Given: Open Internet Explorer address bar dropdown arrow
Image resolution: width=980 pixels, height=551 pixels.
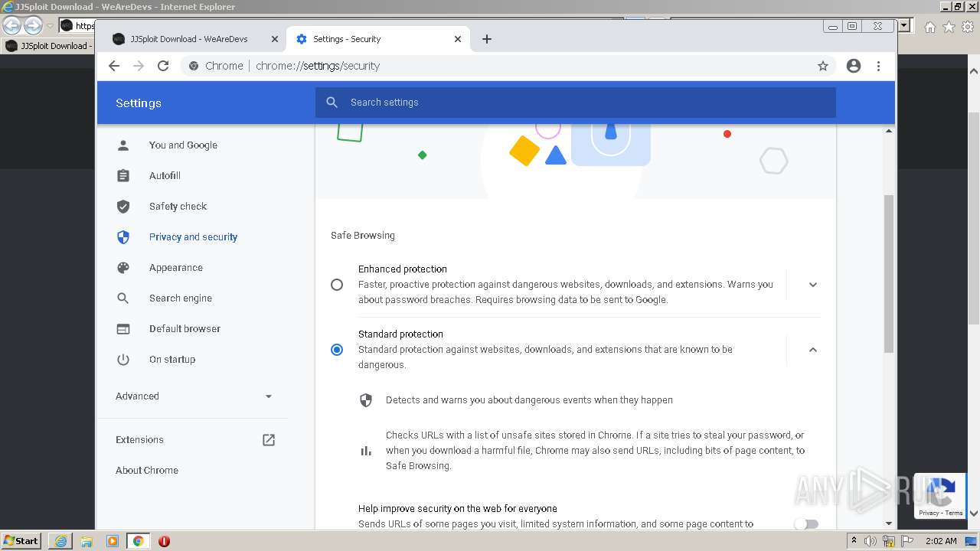Looking at the screenshot, I should point(904,26).
